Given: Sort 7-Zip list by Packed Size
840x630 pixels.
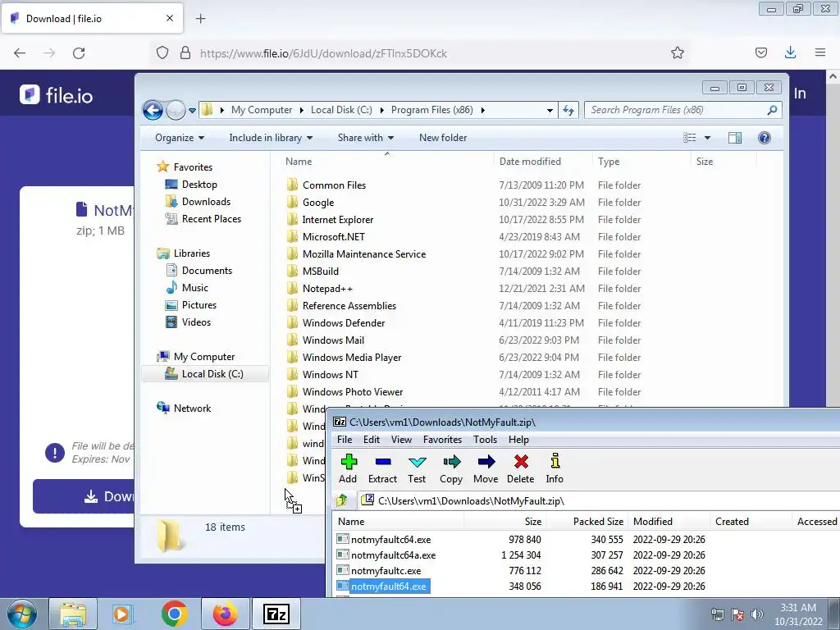Looking at the screenshot, I should tap(587, 522).
